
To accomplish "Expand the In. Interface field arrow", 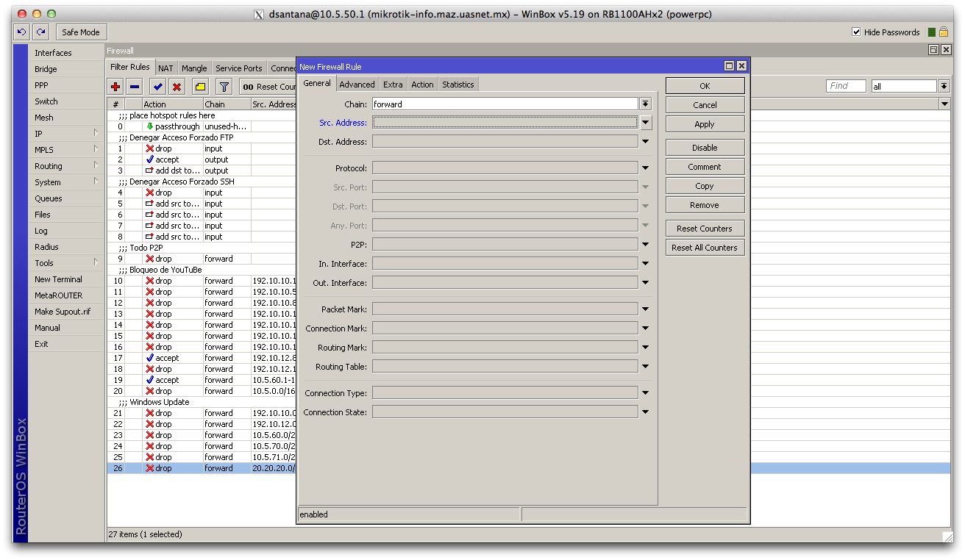I will [x=645, y=264].
